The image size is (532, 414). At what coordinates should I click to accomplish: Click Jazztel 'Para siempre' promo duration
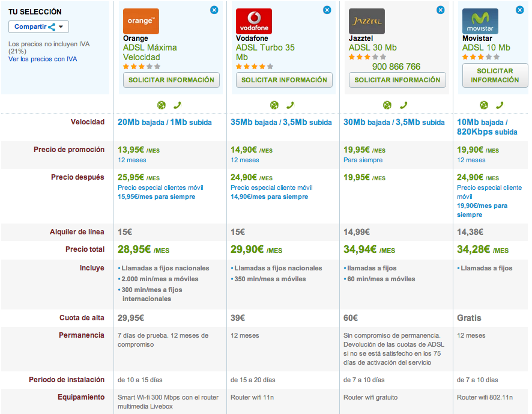coord(363,160)
